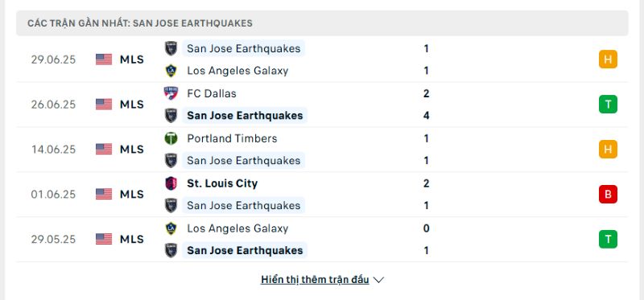Click the St. Louis City team crest
The width and height of the screenshot is (644, 300).
coord(171,183)
